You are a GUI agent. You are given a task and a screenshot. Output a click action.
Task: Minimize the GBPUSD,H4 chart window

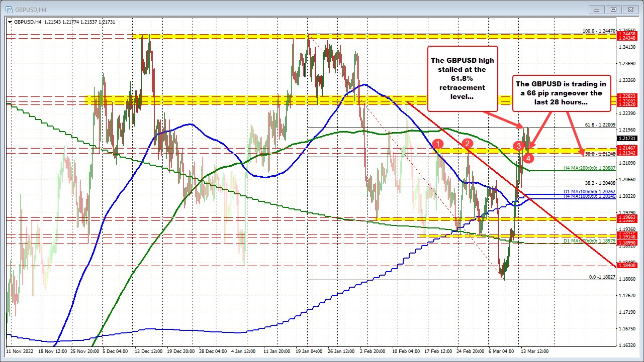coord(596,9)
